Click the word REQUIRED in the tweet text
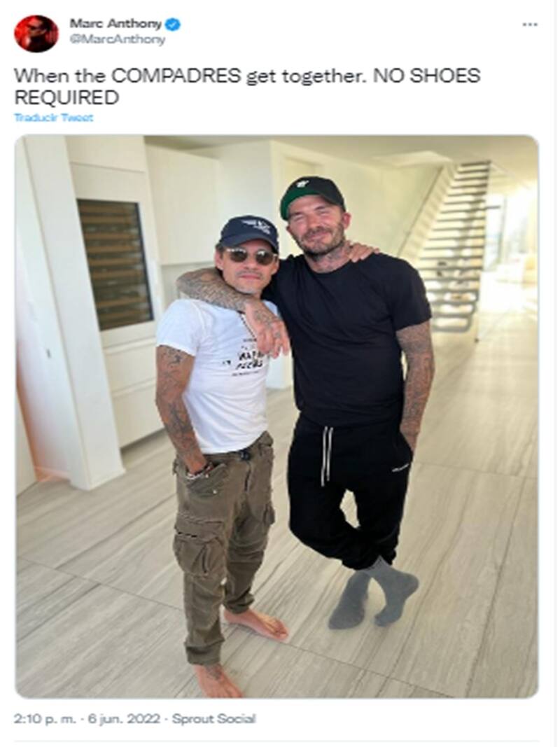 pyautogui.click(x=66, y=97)
